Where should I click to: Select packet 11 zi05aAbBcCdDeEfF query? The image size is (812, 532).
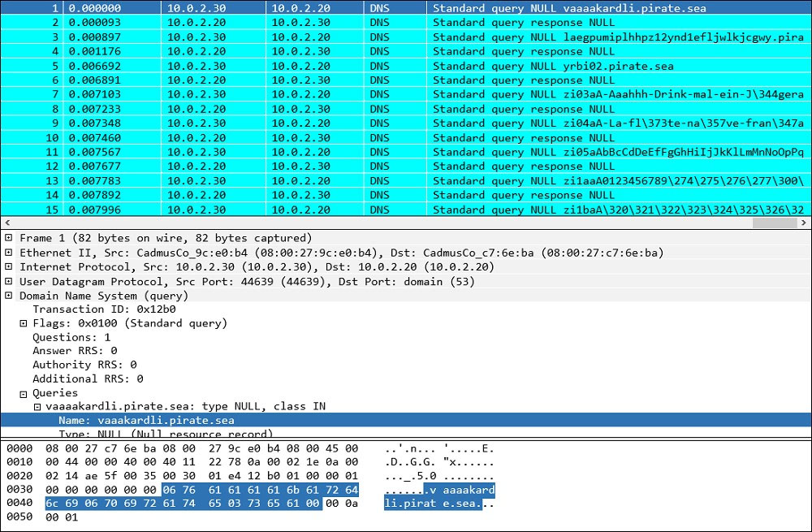pos(406,152)
